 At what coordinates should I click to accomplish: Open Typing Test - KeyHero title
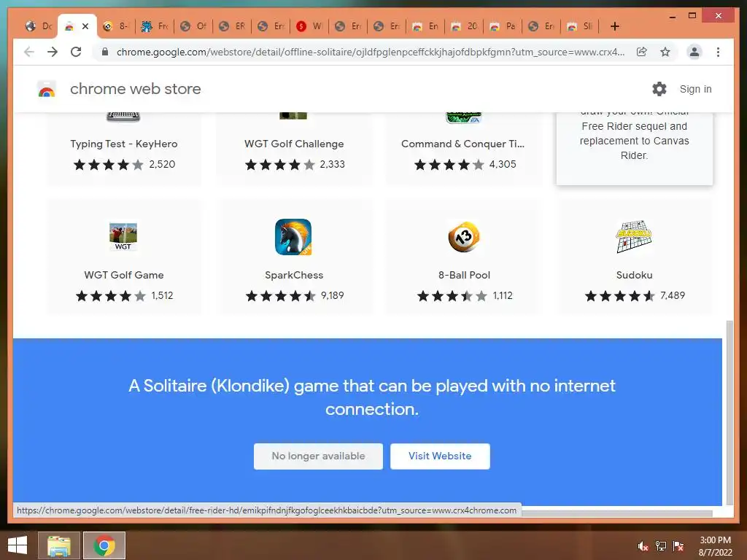click(x=124, y=144)
